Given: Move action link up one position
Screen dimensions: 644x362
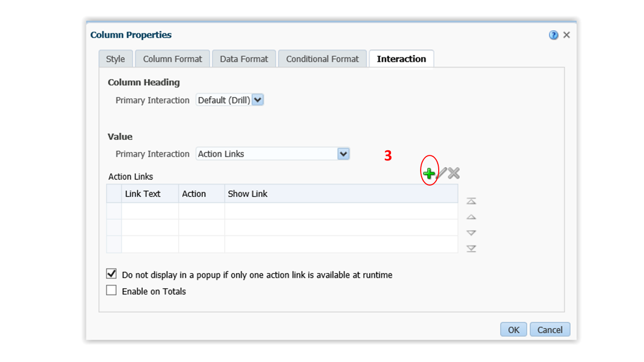Looking at the screenshot, I should [471, 217].
